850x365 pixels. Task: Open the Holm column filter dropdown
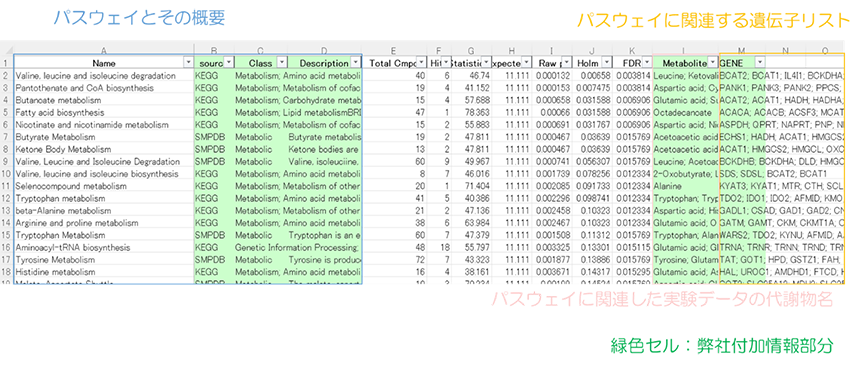coord(606,62)
